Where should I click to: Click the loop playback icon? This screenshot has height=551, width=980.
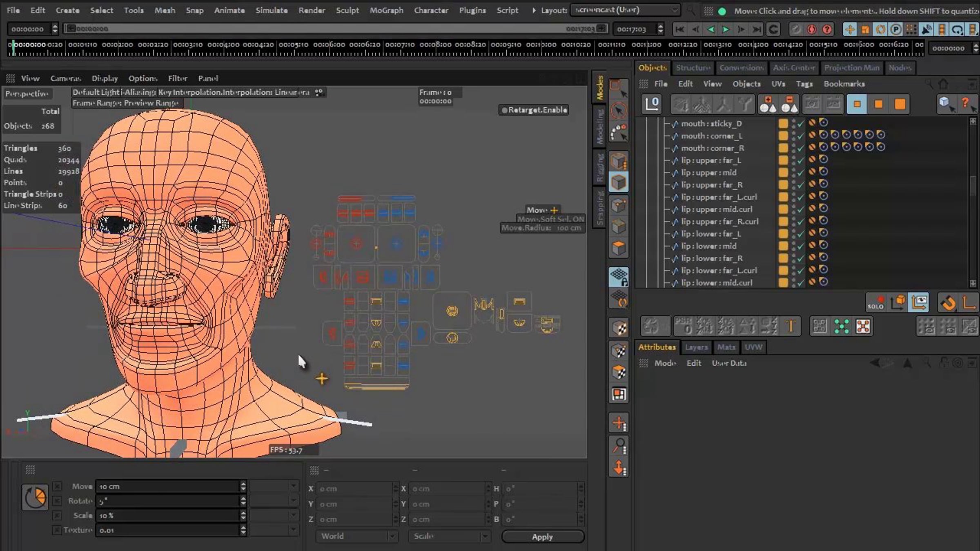(x=773, y=29)
